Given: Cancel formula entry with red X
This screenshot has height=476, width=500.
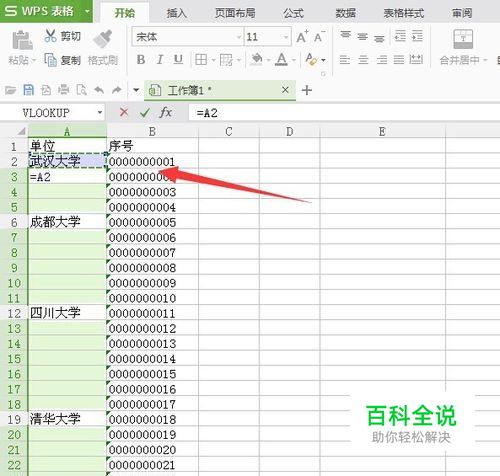Looking at the screenshot, I should click(124, 112).
